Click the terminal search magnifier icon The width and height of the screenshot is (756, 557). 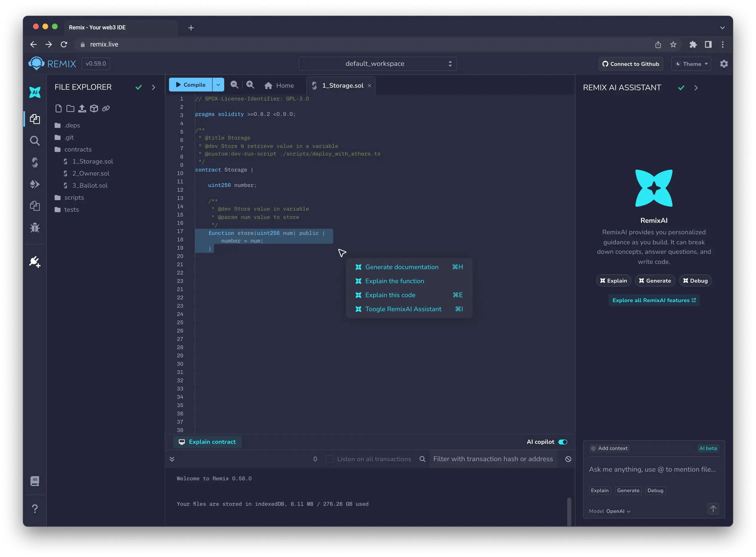coord(422,459)
